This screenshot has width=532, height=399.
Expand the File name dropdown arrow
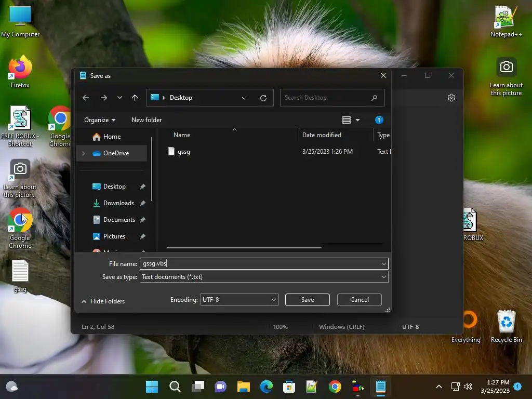[x=384, y=263]
